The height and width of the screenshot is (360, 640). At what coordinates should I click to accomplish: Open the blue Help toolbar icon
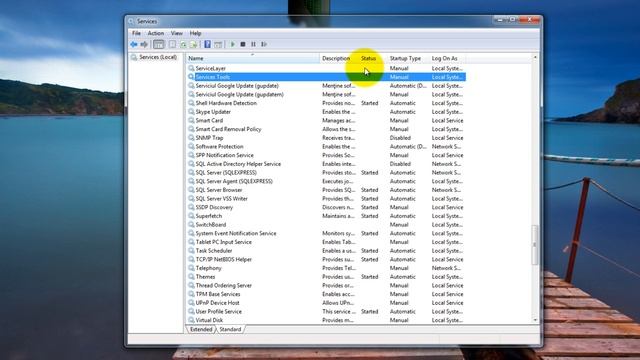tap(207, 44)
